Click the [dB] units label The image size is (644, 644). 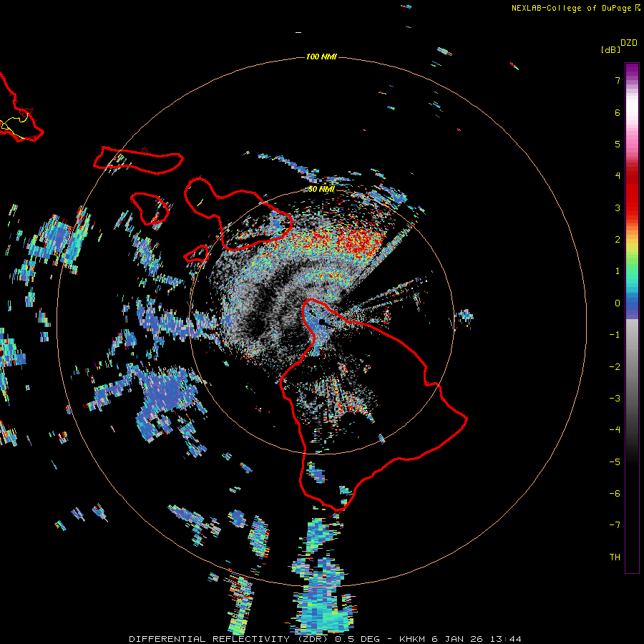(x=610, y=49)
